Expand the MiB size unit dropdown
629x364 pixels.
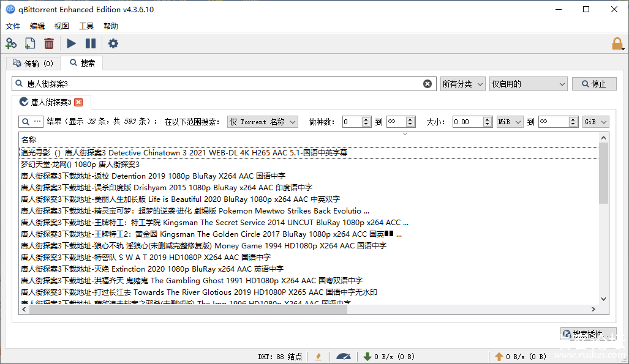510,122
